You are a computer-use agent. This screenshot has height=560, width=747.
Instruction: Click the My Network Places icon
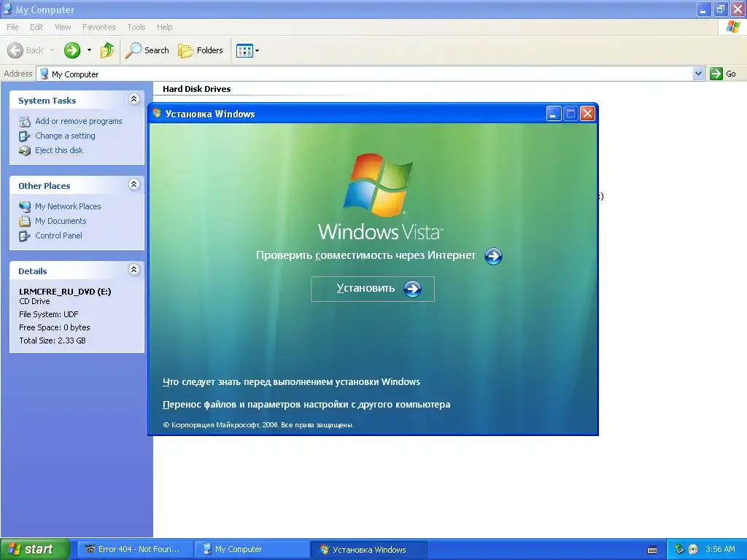pos(25,206)
